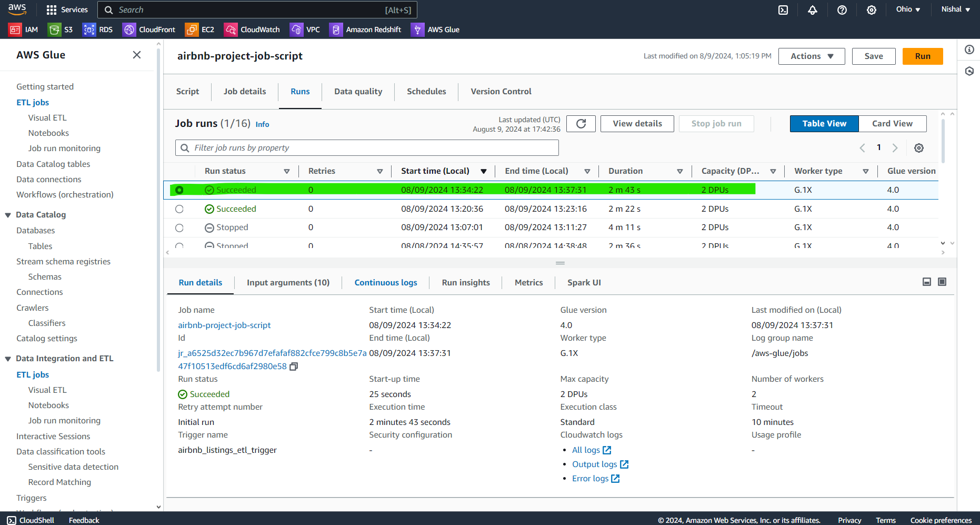Switch to Card View
The image size is (980, 525).
tap(893, 124)
